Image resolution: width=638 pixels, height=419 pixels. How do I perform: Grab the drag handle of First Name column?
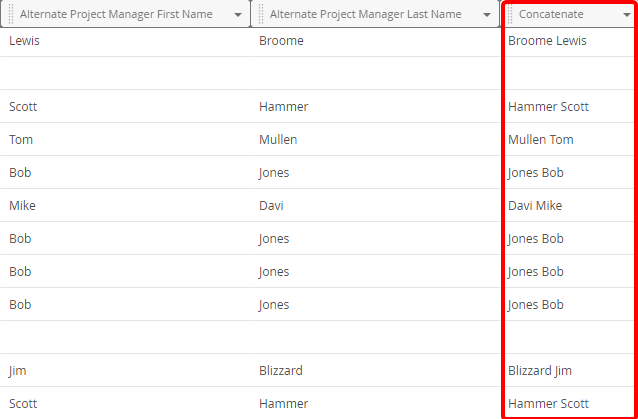click(x=11, y=14)
